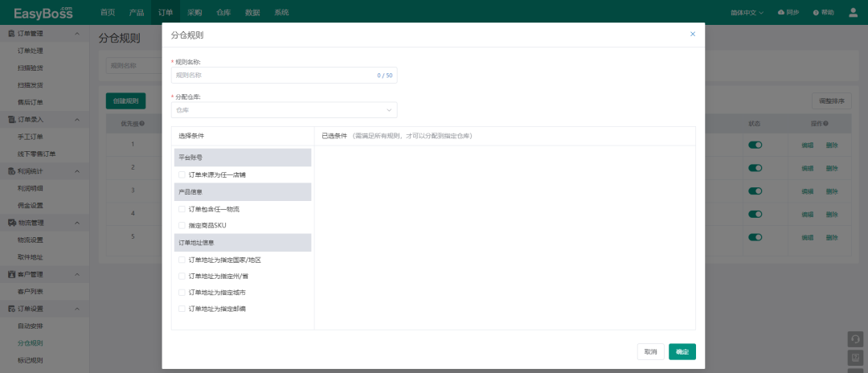Click the 客户管理 sidebar icon

coord(11,274)
